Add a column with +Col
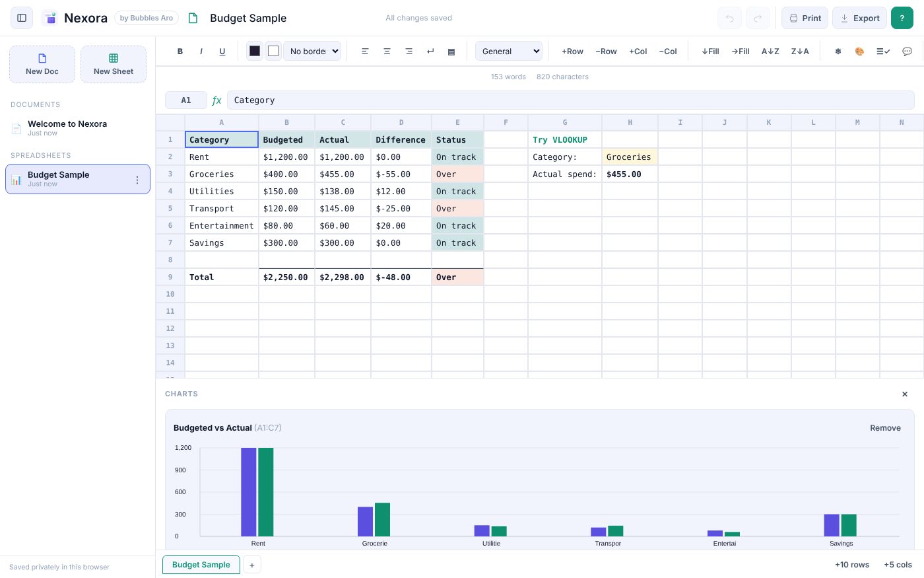 point(638,51)
